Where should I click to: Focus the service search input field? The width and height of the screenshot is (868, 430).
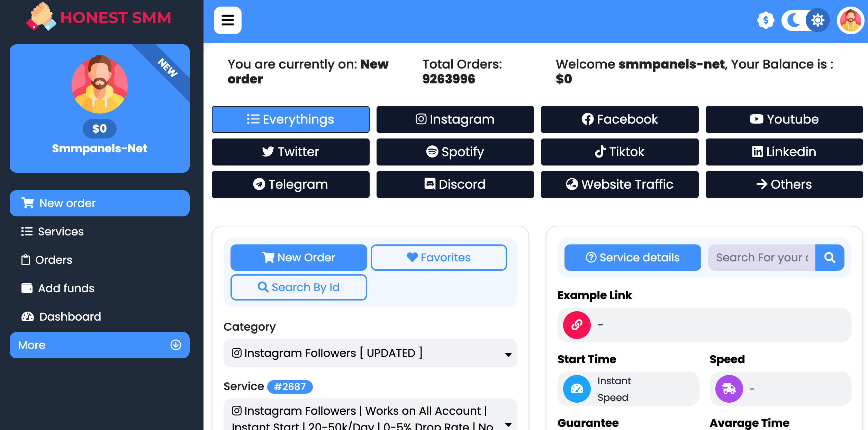point(761,258)
